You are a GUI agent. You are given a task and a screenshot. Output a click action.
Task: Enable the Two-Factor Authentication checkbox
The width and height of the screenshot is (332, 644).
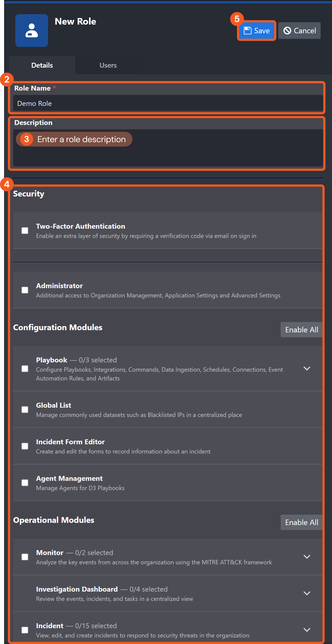pyautogui.click(x=25, y=231)
